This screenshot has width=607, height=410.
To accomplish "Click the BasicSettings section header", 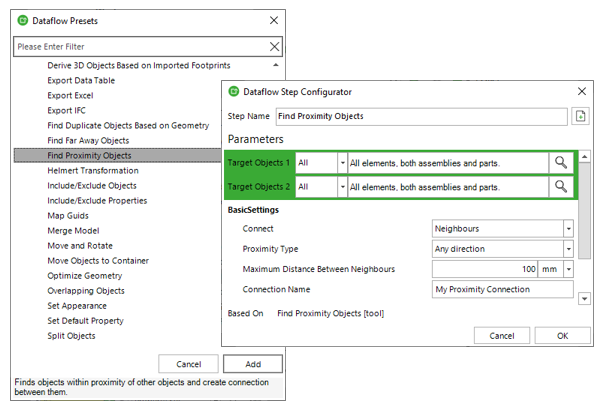I will tap(253, 210).
